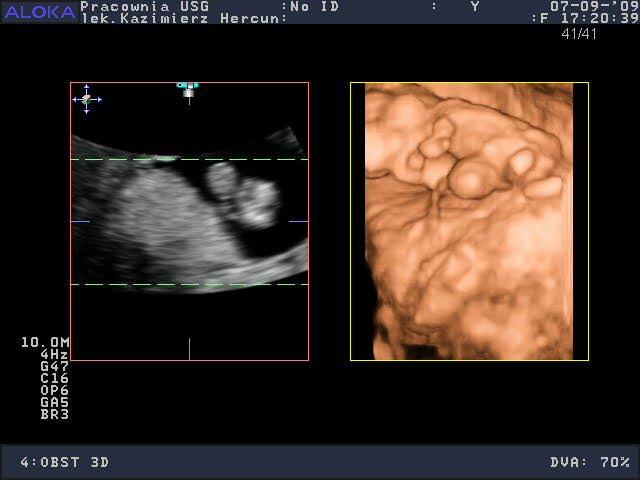Click the probe position marker icon
The image size is (640, 480).
click(x=188, y=92)
